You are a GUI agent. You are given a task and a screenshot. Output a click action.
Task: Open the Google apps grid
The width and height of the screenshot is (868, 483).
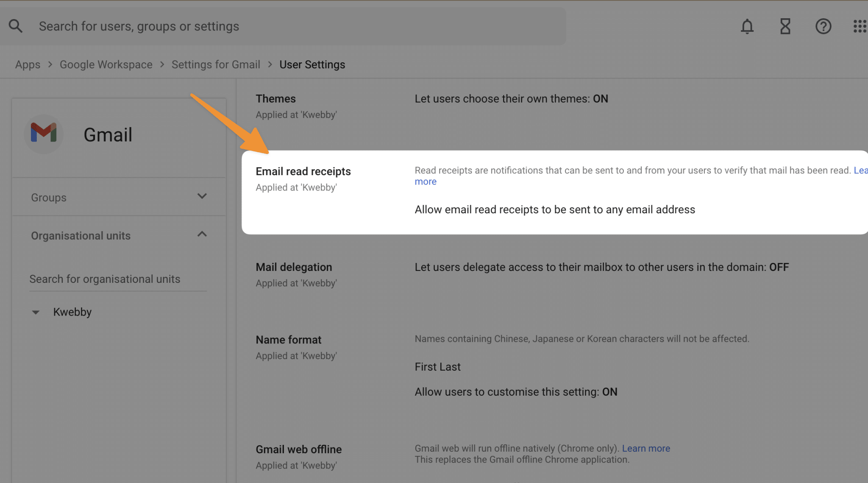pyautogui.click(x=860, y=26)
